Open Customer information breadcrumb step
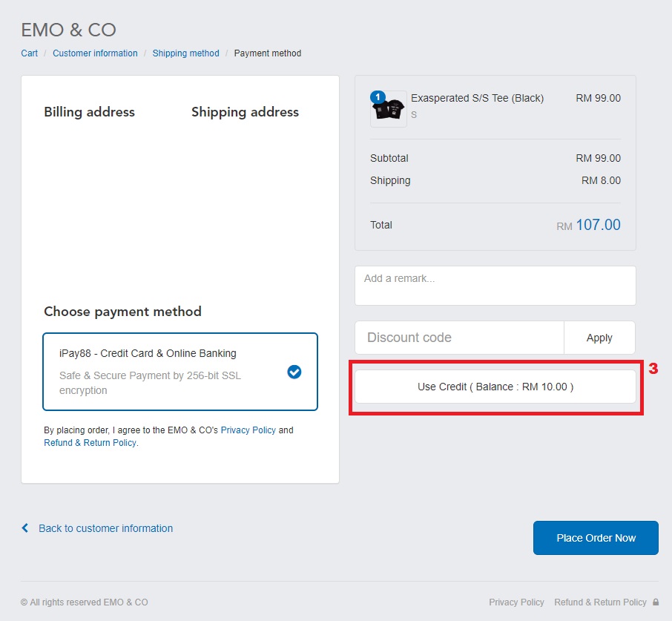This screenshot has width=672, height=621. [95, 53]
